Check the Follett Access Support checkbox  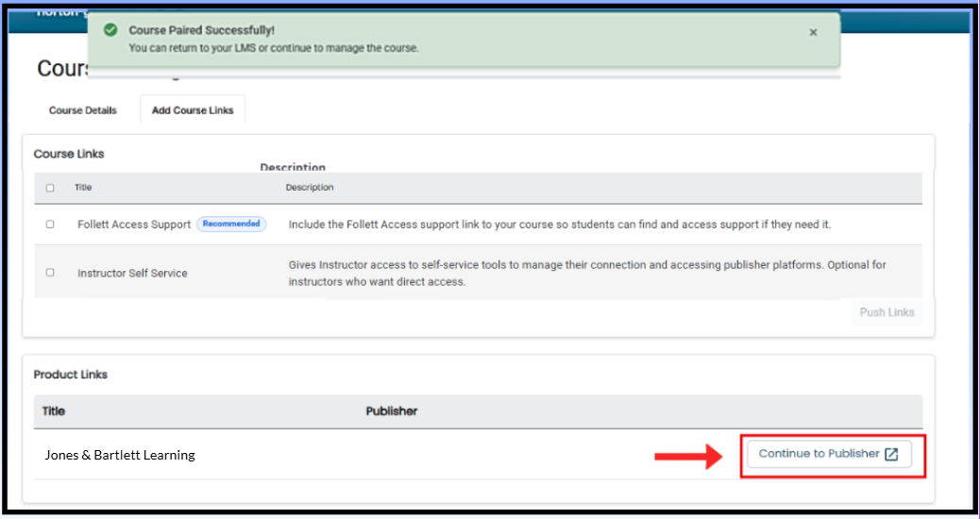50,225
